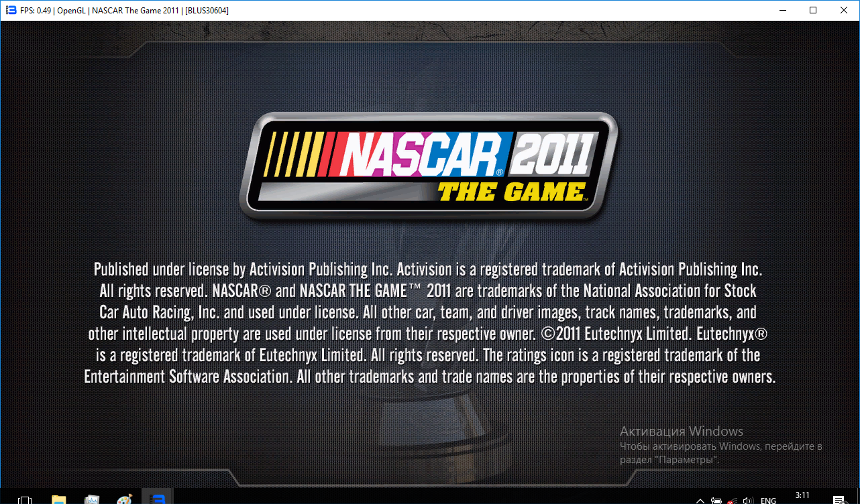860x504 pixels.
Task: Click the Activision legal notice text
Action: [429, 323]
